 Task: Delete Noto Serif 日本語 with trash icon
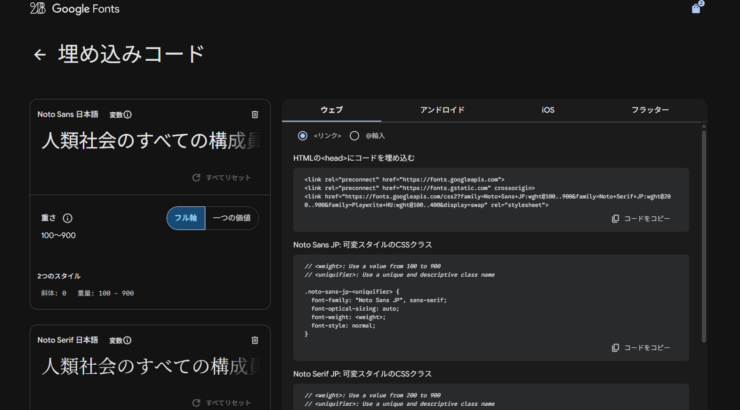pos(255,340)
